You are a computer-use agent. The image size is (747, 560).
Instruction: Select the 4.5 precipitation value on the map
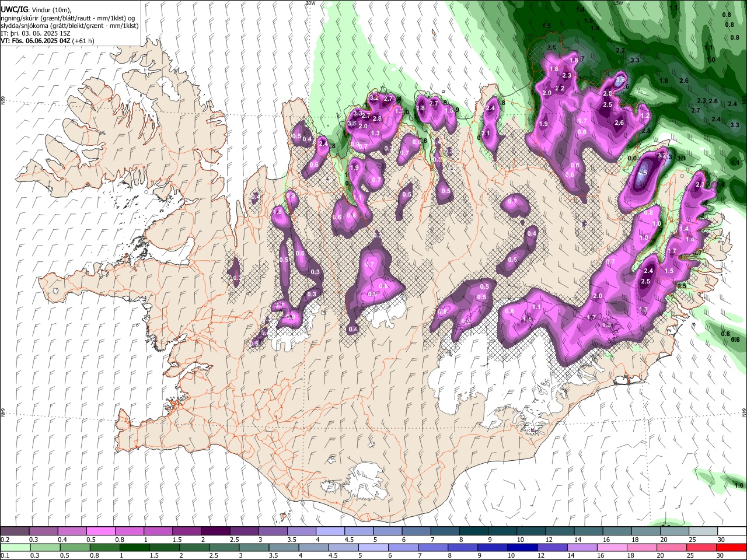644,173
